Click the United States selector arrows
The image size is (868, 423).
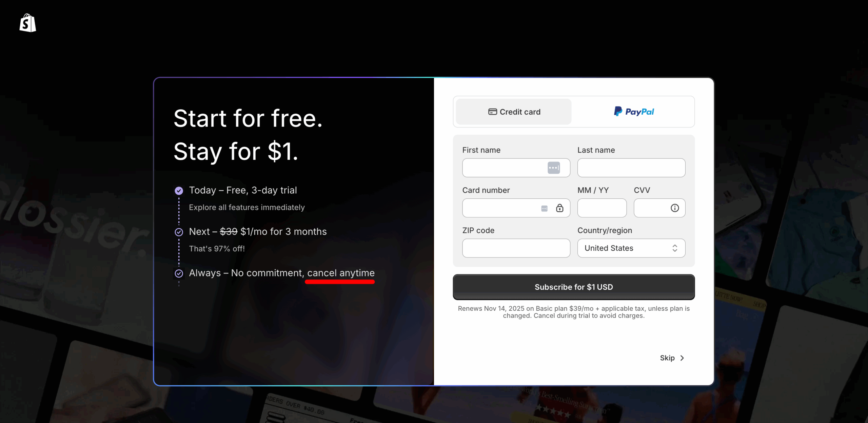point(675,248)
